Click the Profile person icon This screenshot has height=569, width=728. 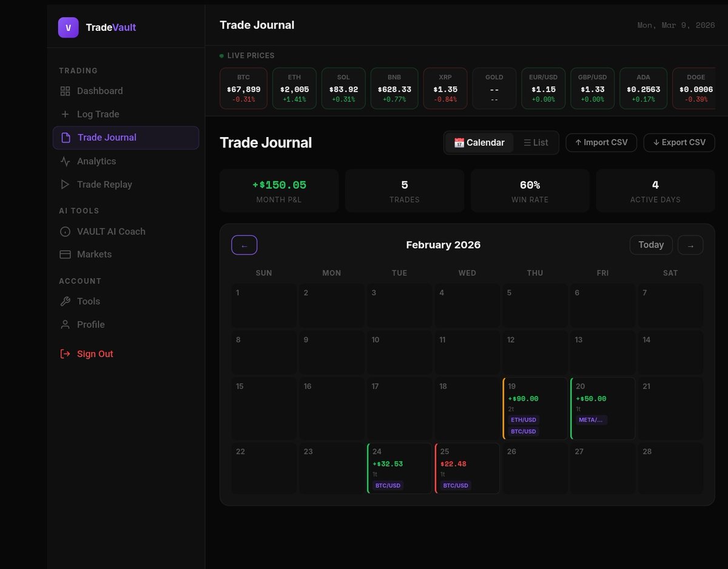[65, 325]
